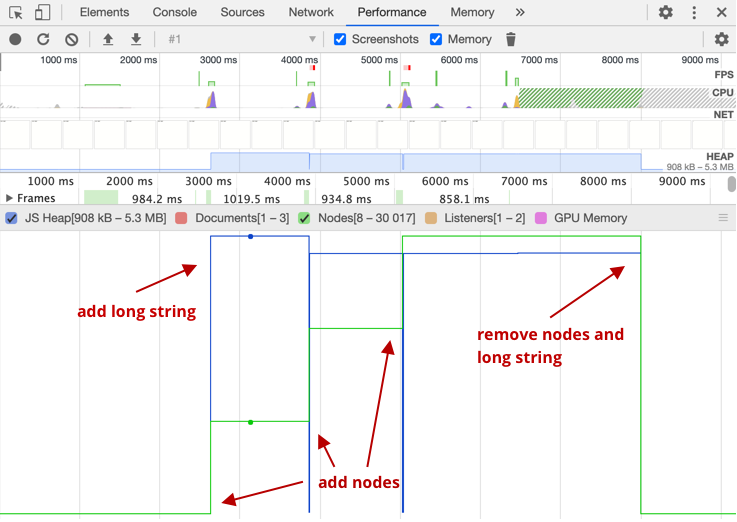Start recording with the Record circle button
This screenshot has height=522, width=737.
pos(15,39)
